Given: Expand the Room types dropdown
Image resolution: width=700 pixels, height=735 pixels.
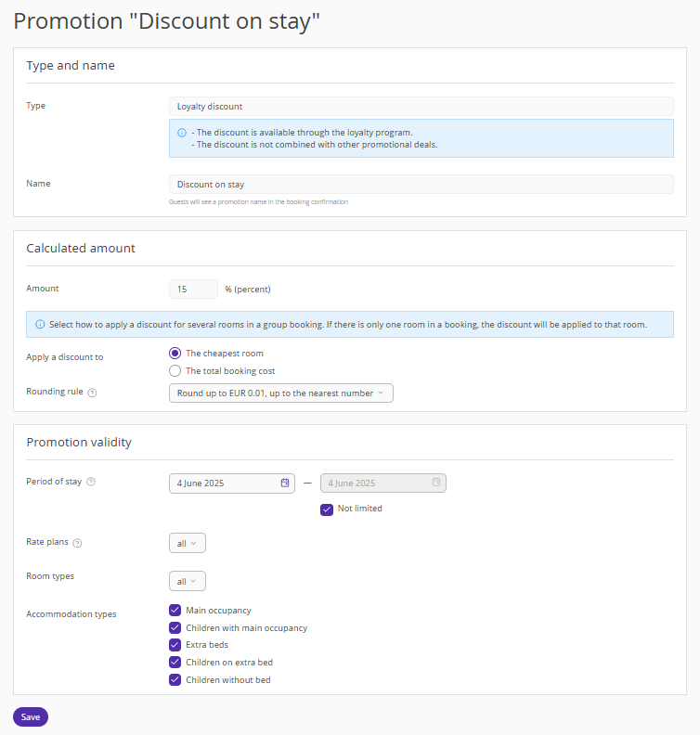Looking at the screenshot, I should tap(188, 581).
